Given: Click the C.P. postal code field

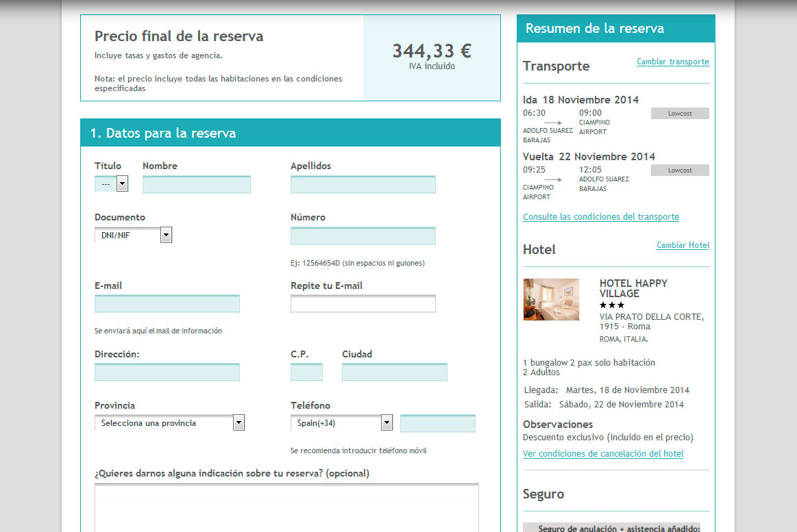Looking at the screenshot, I should tap(306, 372).
